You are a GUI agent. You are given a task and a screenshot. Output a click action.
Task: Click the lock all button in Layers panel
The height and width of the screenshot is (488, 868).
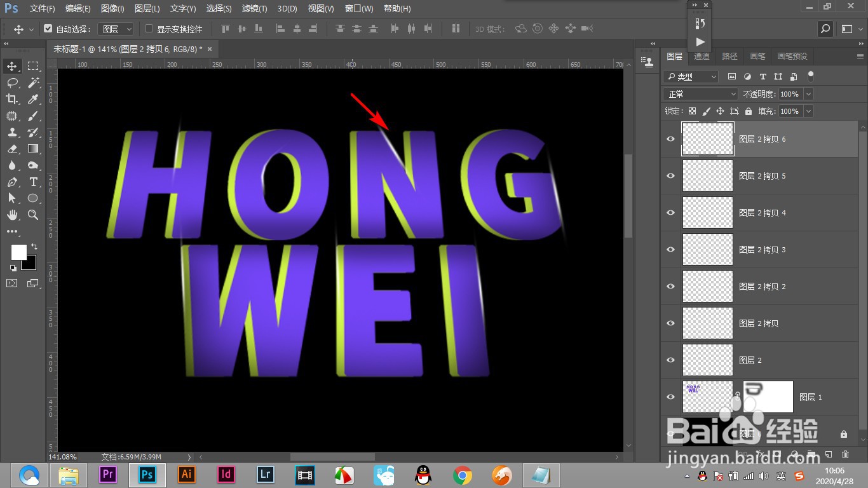pyautogui.click(x=749, y=111)
